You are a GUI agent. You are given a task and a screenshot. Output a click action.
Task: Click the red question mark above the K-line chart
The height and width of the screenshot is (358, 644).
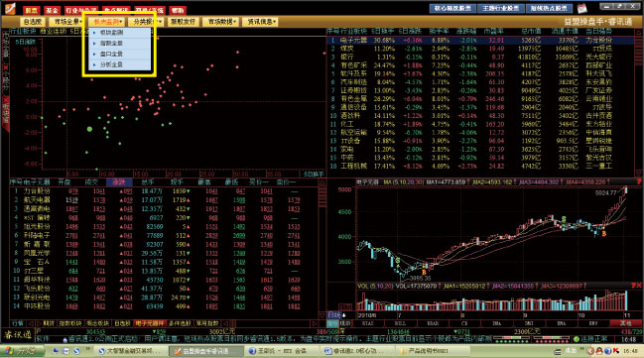(x=639, y=181)
